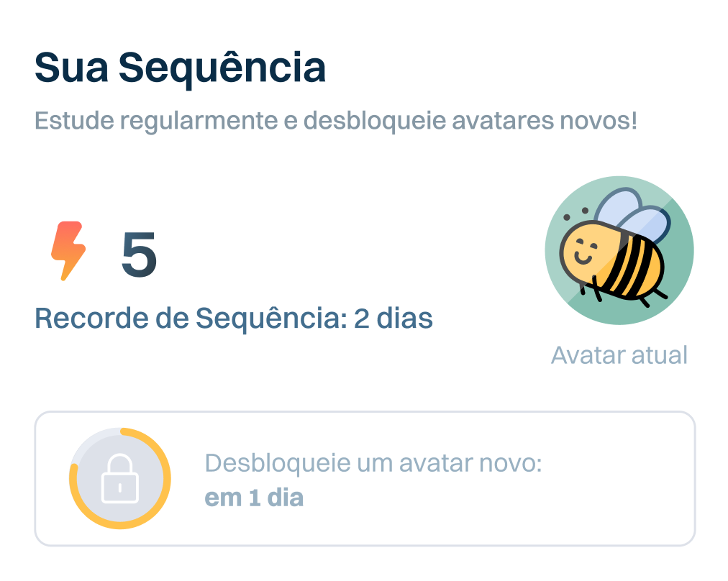Click the bee's smiling face
The image size is (728, 581).
pyautogui.click(x=583, y=252)
